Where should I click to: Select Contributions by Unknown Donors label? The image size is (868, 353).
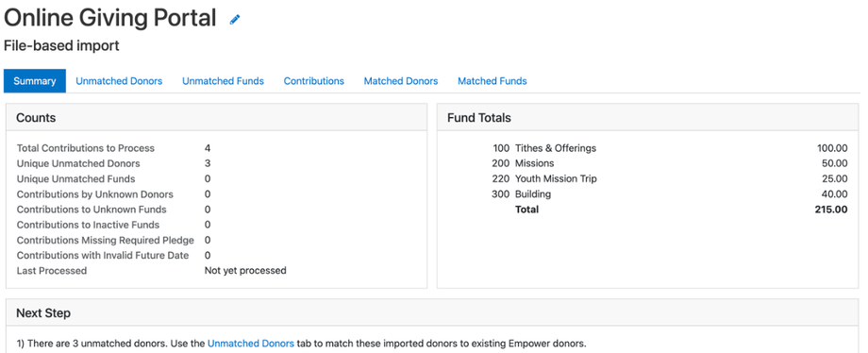click(95, 194)
